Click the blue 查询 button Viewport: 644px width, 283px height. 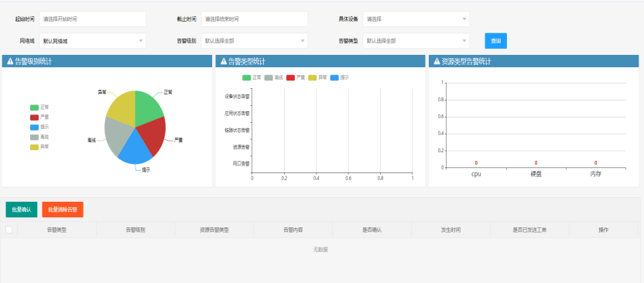coord(495,41)
